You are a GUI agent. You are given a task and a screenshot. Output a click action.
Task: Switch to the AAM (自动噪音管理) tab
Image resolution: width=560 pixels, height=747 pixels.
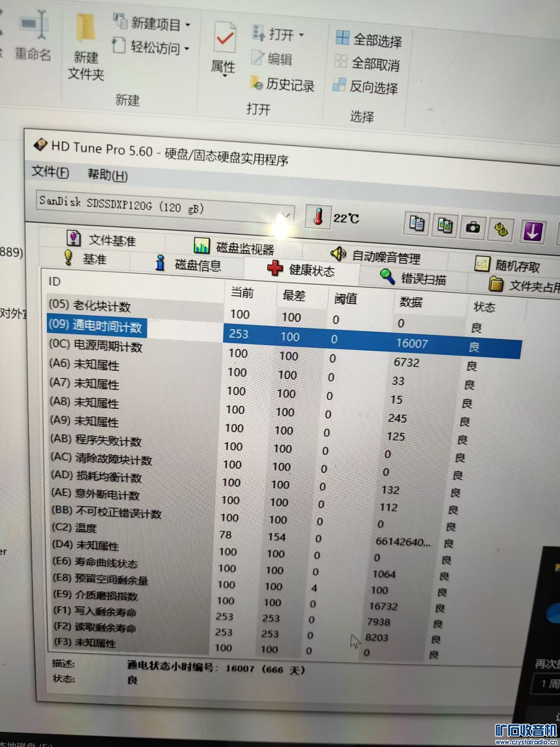coord(376,256)
